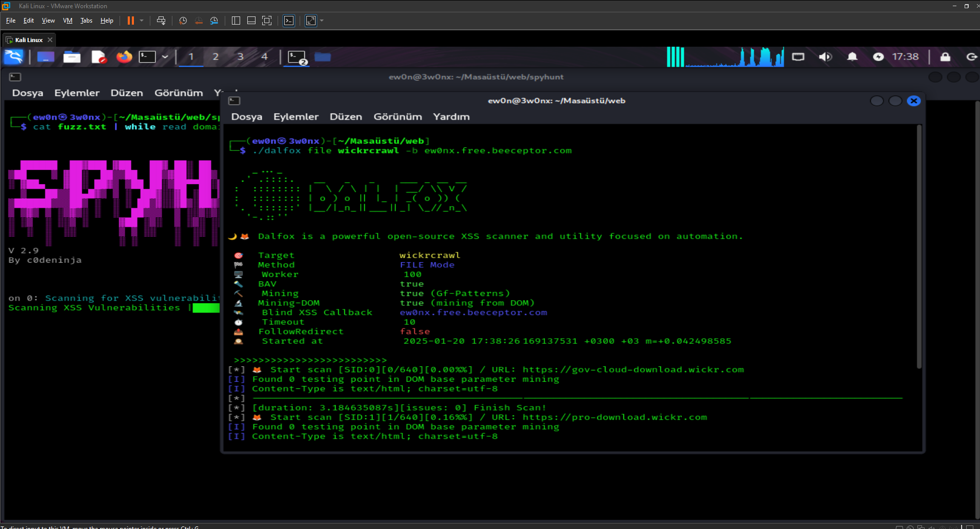Toggle VMware console view

tap(289, 21)
